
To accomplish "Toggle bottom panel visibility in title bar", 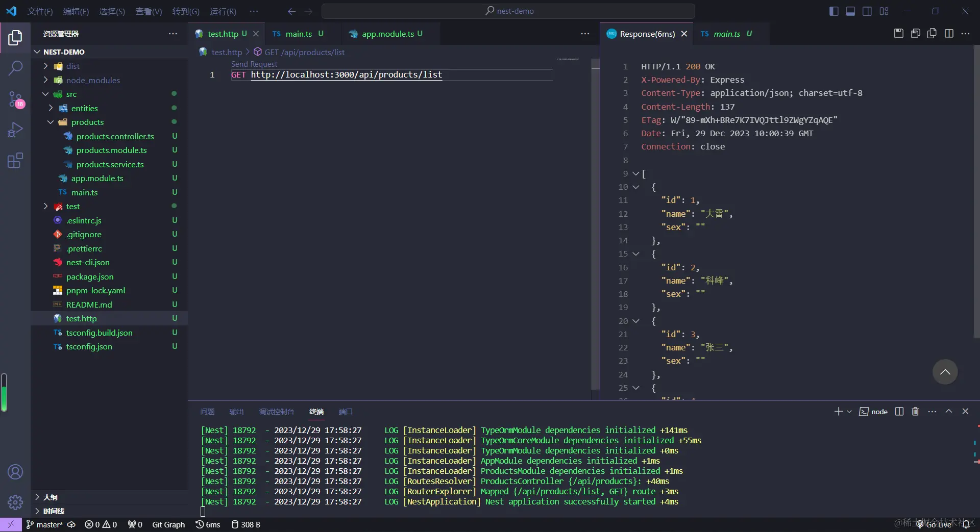I will [x=850, y=11].
